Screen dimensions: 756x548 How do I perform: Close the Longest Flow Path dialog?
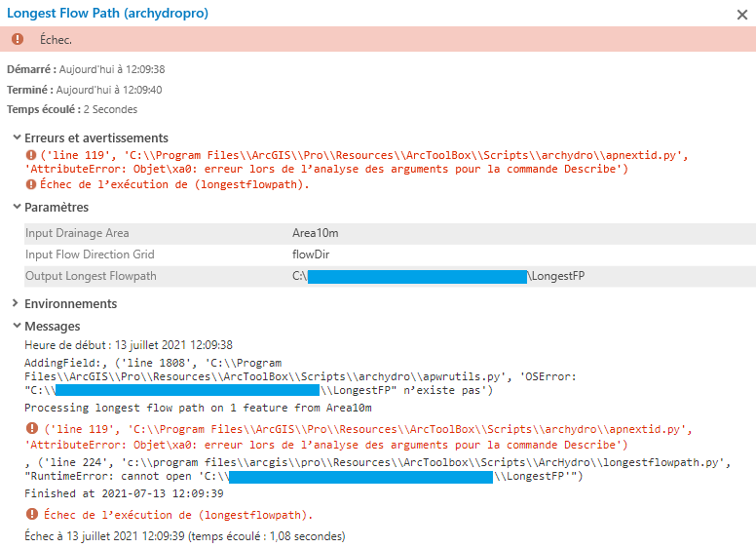point(742,15)
